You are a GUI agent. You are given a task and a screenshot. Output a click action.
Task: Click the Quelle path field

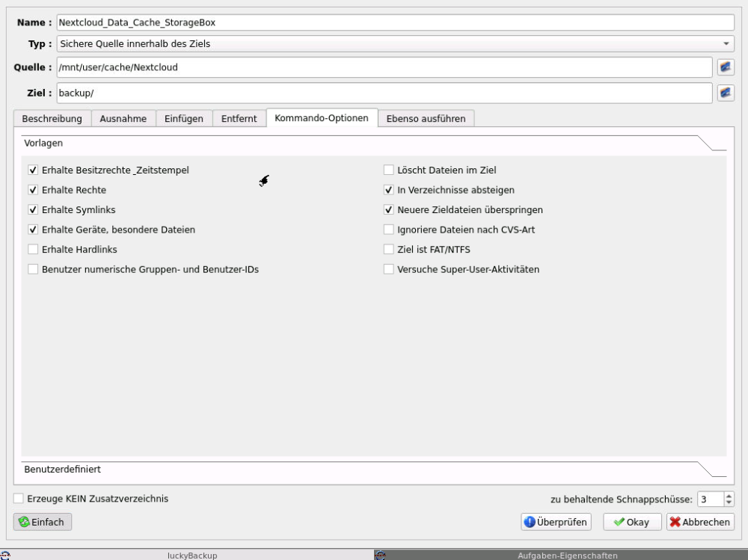pyautogui.click(x=384, y=67)
